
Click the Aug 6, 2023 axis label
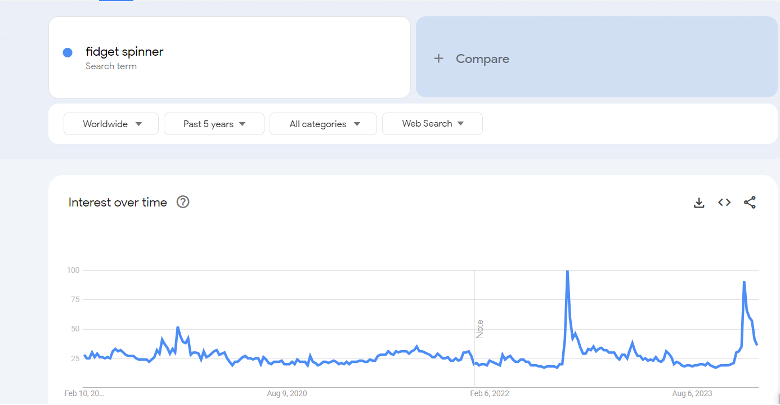coord(692,394)
